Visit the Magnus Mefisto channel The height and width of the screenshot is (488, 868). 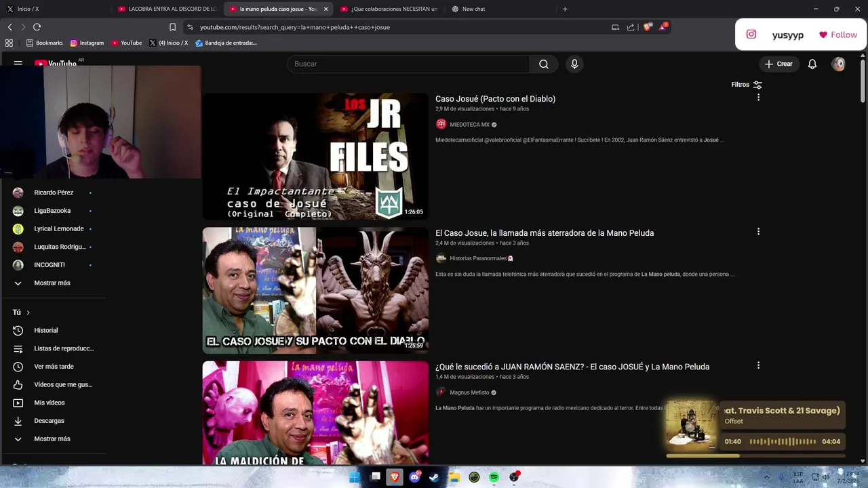[x=469, y=392]
